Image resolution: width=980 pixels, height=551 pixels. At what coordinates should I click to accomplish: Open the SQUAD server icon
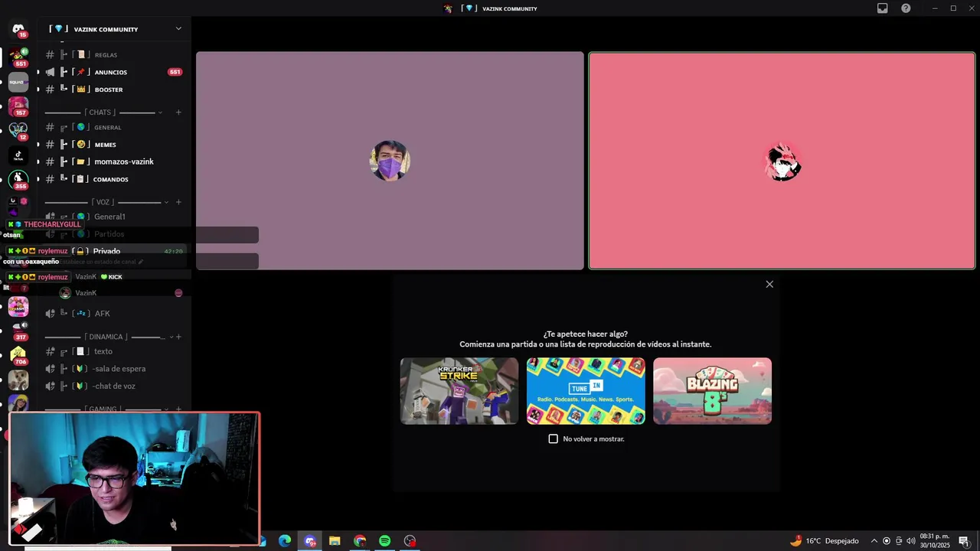(18, 82)
